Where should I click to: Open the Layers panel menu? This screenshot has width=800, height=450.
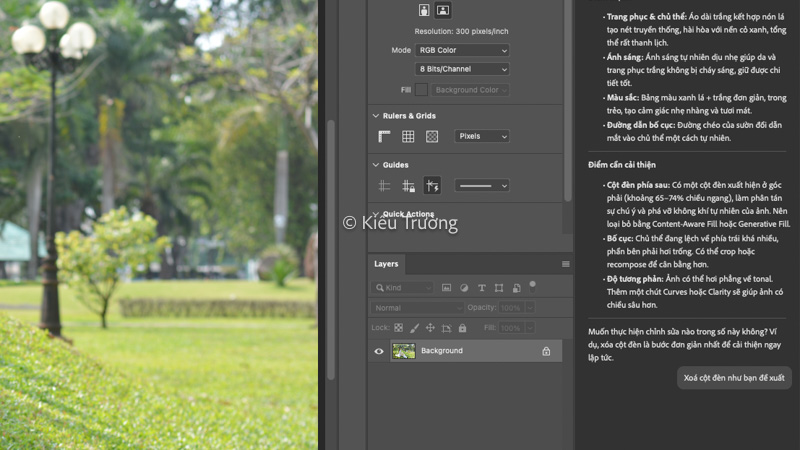click(x=565, y=264)
